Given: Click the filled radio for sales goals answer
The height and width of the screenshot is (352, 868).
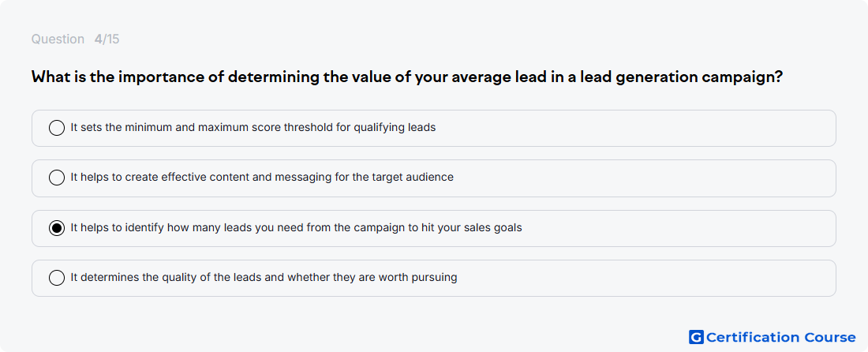Looking at the screenshot, I should 57,228.
